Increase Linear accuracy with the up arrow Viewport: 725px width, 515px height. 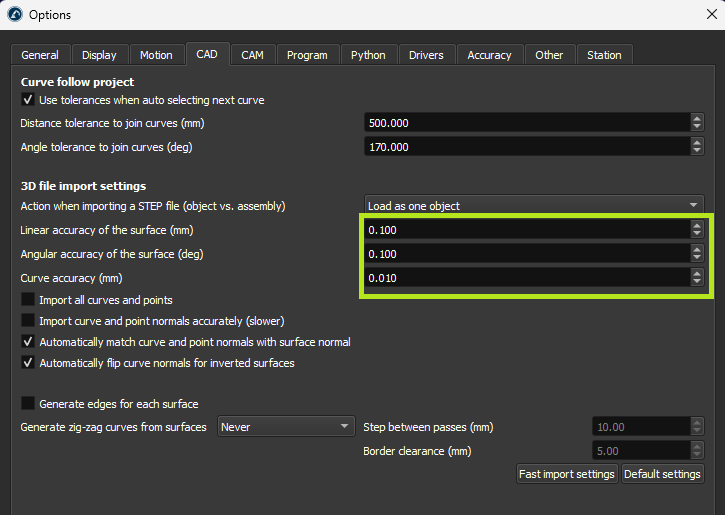pyautogui.click(x=697, y=225)
